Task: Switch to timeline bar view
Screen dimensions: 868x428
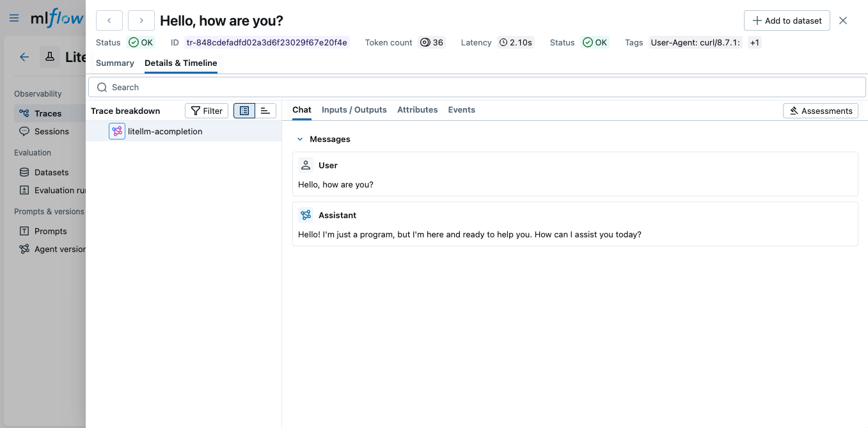Action: (265, 111)
